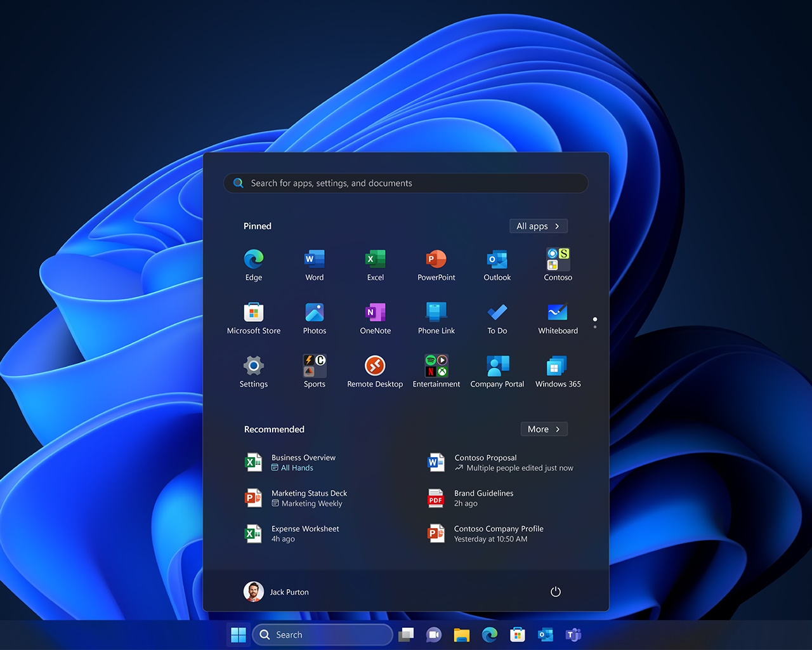Open the Sports app folder
This screenshot has width=812, height=650.
pos(315,371)
